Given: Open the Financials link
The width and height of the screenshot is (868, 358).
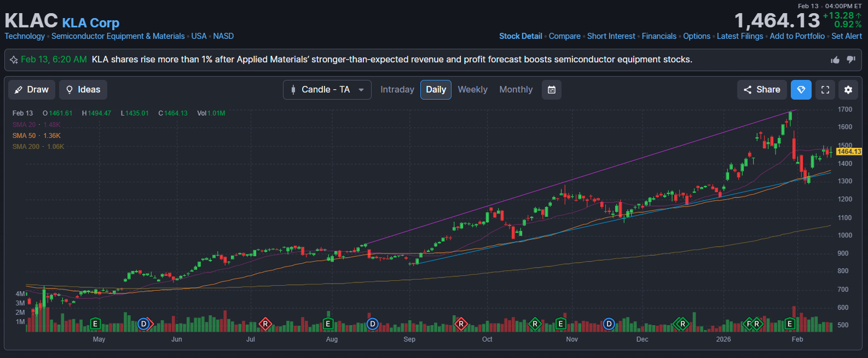Looking at the screenshot, I should (x=659, y=36).
